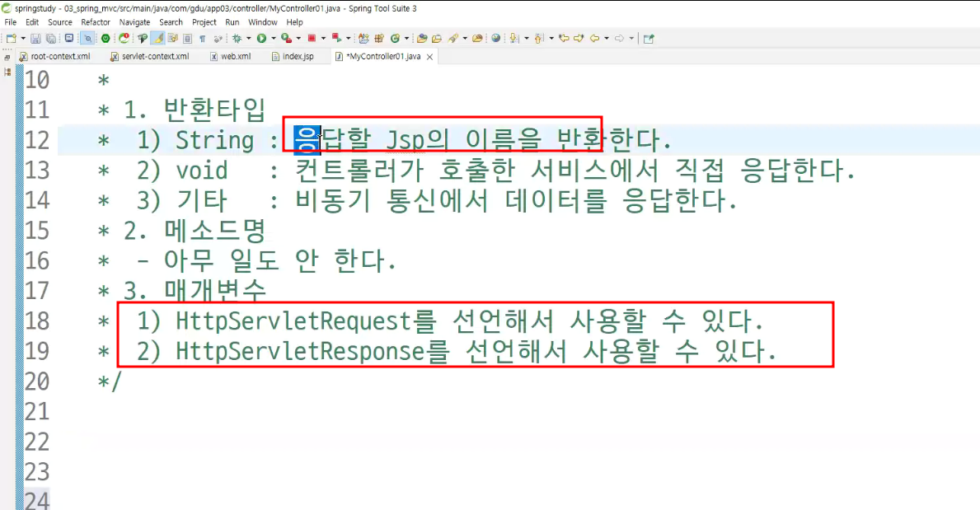Screen dimensions: 980x510
Task: Open the Terminal console icon
Action: point(68,38)
